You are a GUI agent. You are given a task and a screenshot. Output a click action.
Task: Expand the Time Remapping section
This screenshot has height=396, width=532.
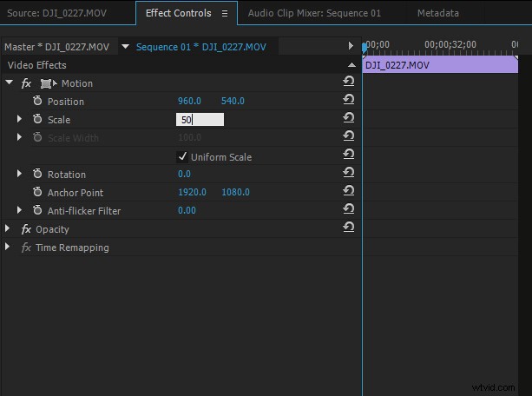click(x=9, y=247)
